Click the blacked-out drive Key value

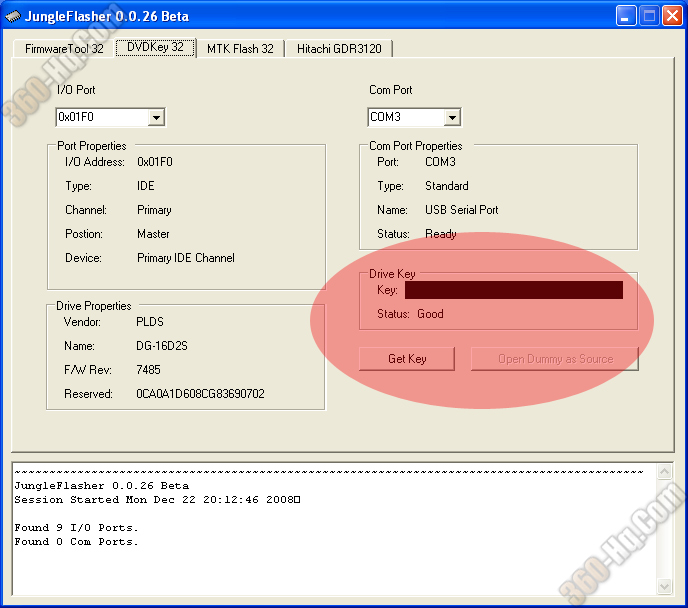[514, 290]
